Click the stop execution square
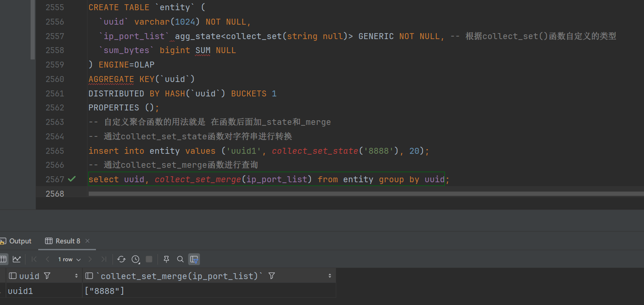This screenshot has width=644, height=305. click(149, 259)
